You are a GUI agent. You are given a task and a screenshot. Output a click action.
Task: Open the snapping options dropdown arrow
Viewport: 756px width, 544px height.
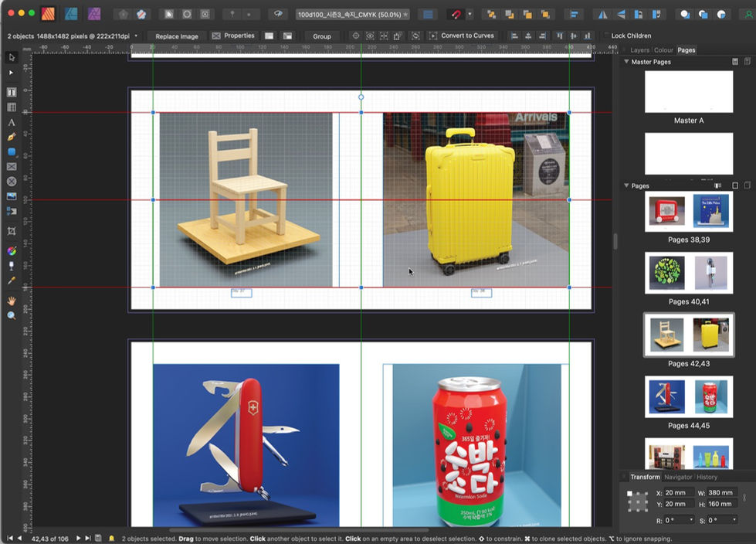click(x=470, y=15)
